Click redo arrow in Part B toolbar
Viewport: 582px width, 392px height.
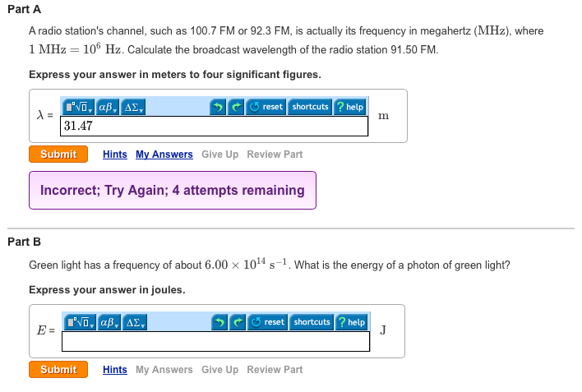[x=238, y=322]
